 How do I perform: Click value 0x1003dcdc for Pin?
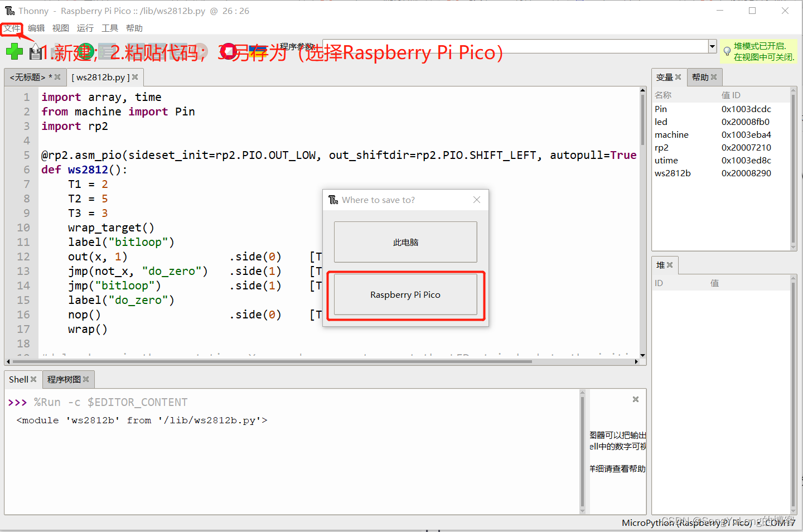(x=746, y=109)
